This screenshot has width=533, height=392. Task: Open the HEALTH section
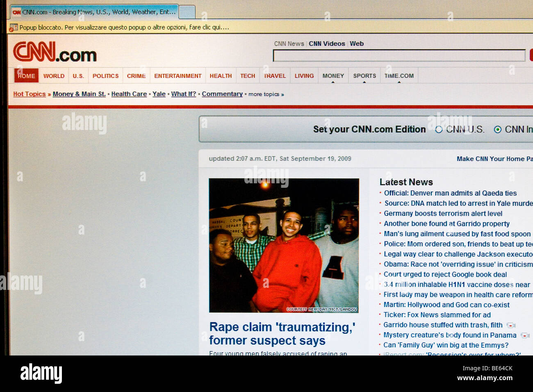point(221,76)
